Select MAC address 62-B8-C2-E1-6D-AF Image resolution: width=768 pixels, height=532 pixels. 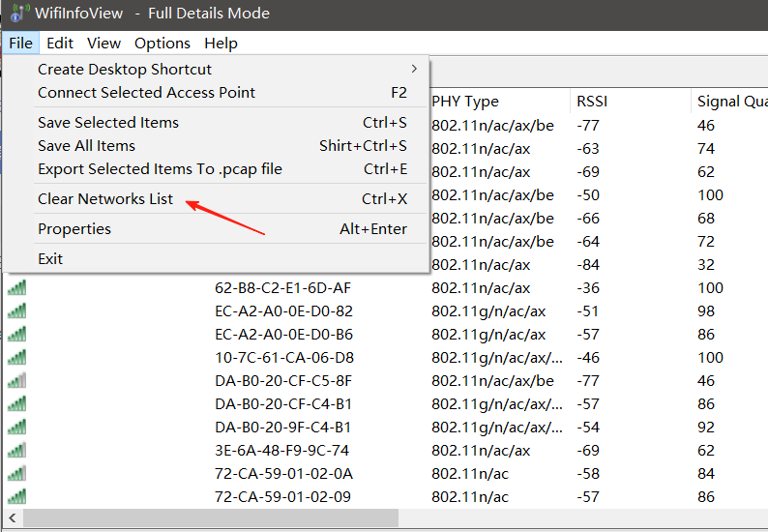point(282,288)
